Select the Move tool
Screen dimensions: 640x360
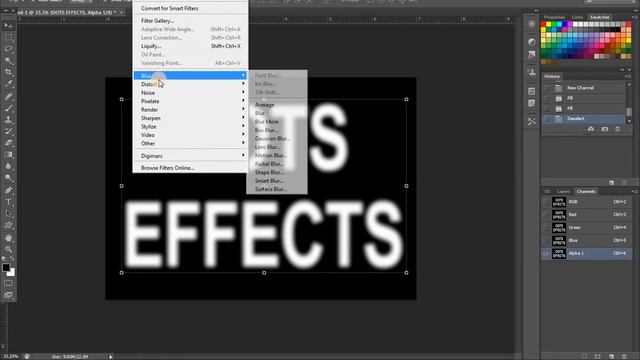point(8,26)
